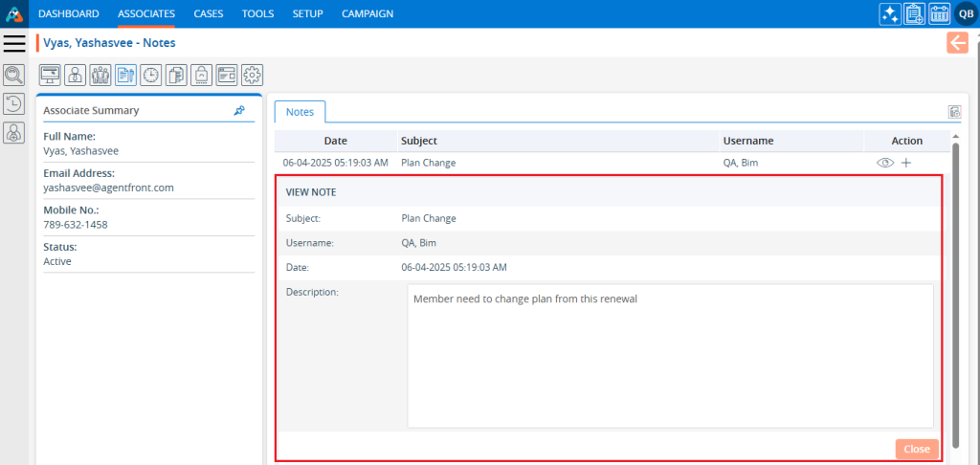
Task: Select the highlighted notes toolbar icon
Action: (x=125, y=75)
